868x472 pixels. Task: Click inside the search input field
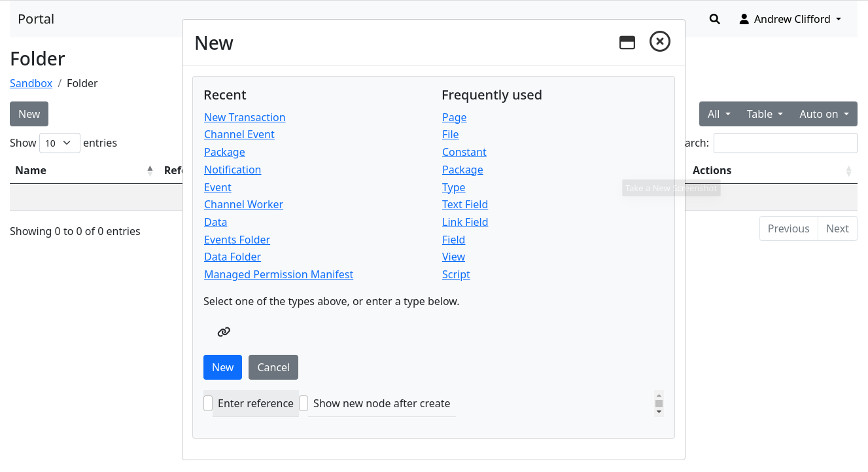click(x=785, y=143)
